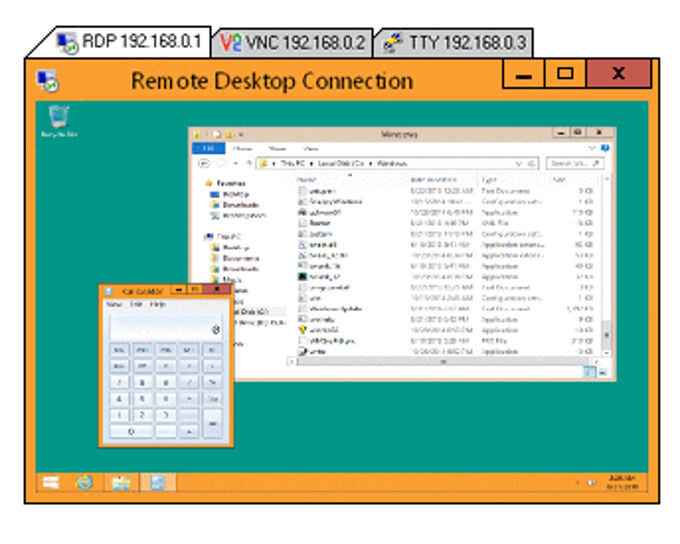Image resolution: width=680 pixels, height=544 pixels.
Task: Click Local Disk (C:) in address bar
Action: tap(340, 164)
